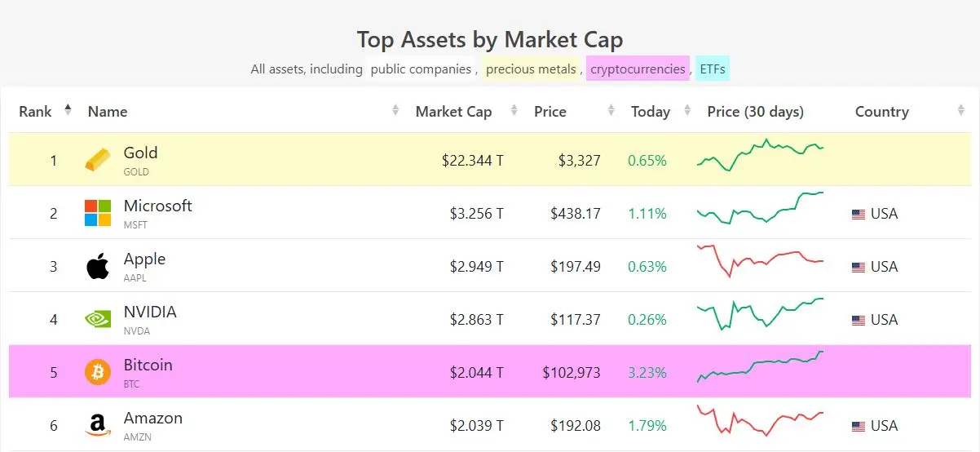Toggle the public companies filter tag

pos(421,69)
